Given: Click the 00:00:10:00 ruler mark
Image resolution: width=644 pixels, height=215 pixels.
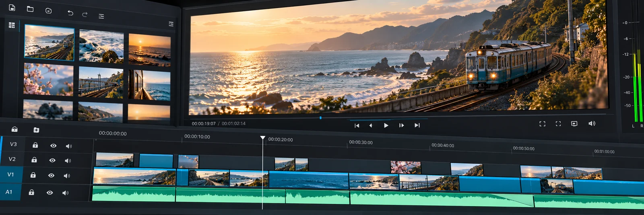Looking at the screenshot, I should (x=197, y=137).
